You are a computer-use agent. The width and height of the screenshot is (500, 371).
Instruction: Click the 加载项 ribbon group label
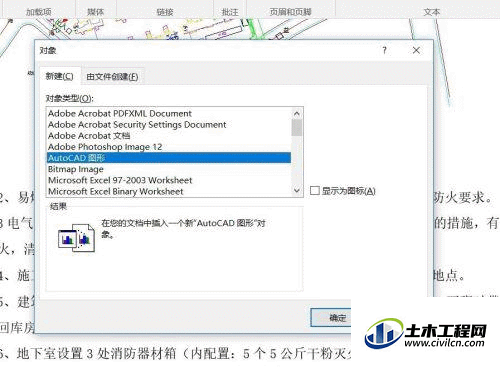click(39, 12)
